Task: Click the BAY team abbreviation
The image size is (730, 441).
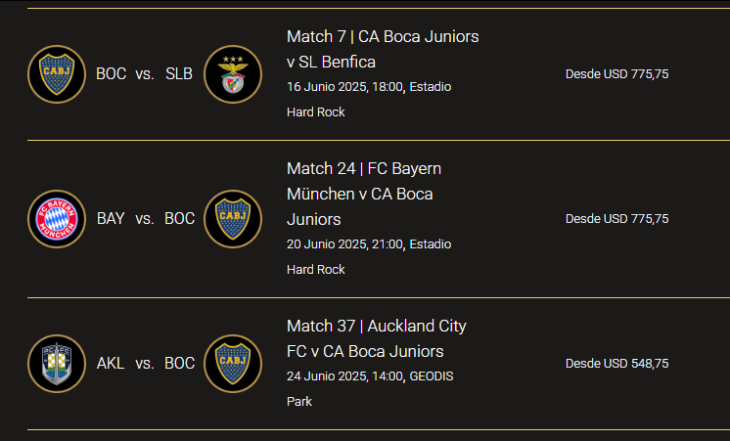Action: click(x=111, y=218)
